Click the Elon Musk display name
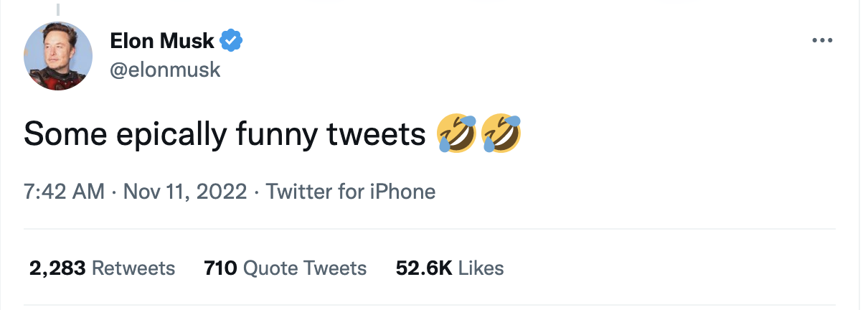The height and width of the screenshot is (310, 868). pos(161,42)
